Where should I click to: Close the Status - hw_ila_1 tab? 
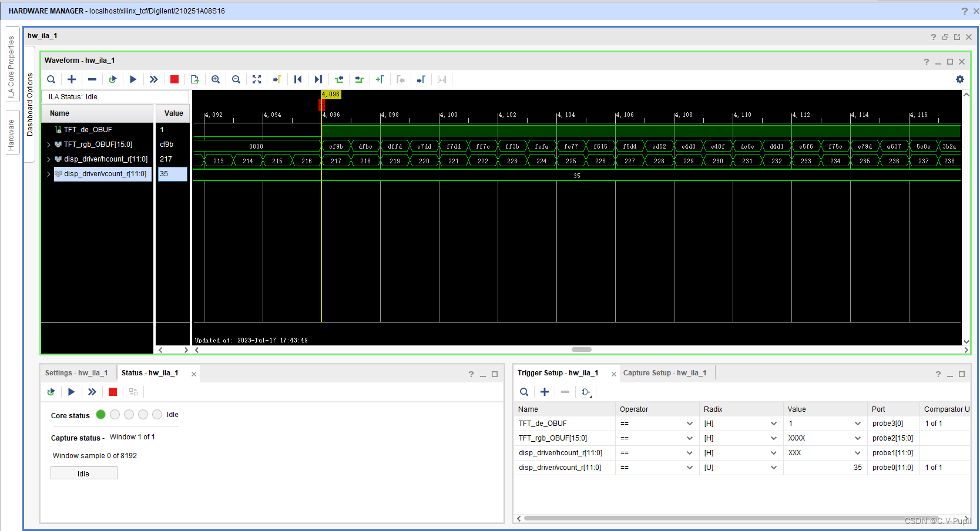click(x=193, y=374)
